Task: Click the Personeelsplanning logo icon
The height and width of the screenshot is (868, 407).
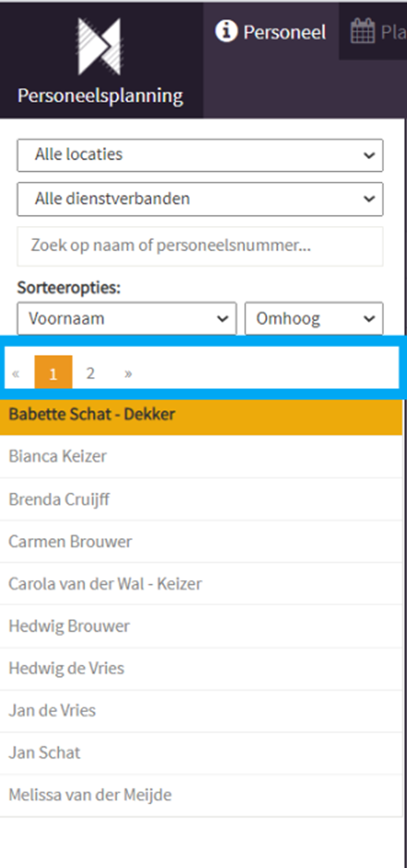Action: coord(100,46)
